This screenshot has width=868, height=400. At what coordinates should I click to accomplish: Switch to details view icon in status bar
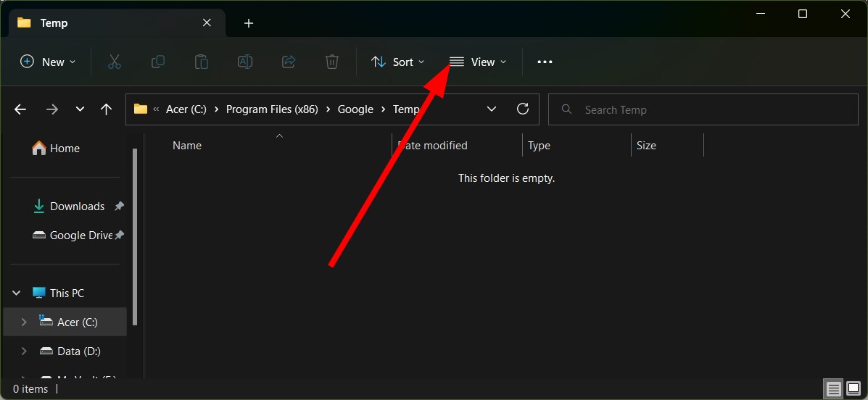pyautogui.click(x=834, y=389)
